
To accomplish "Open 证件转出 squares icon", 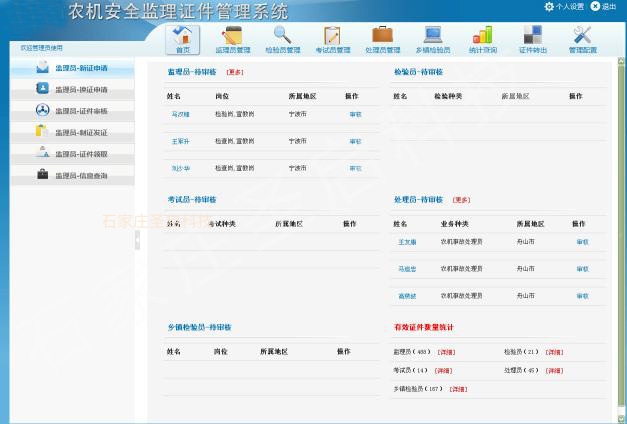I will (x=533, y=35).
